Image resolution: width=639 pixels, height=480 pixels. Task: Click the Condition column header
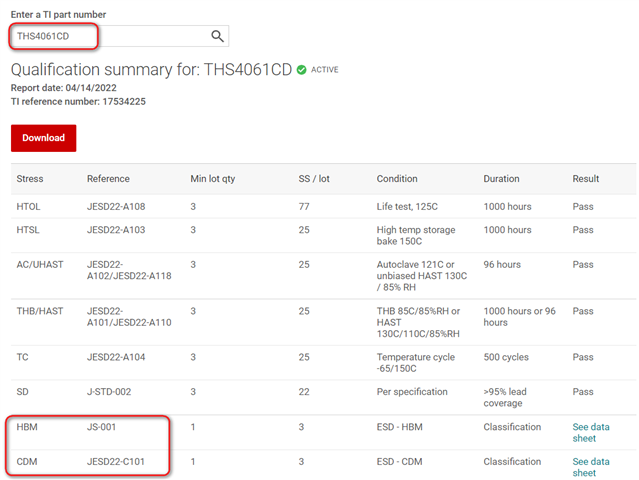tap(397, 179)
